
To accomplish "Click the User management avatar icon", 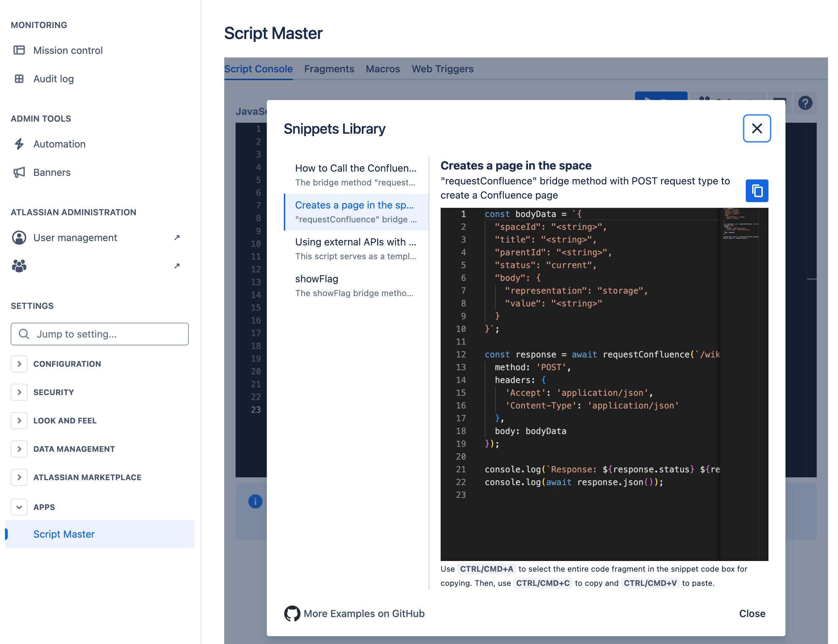I will tap(19, 238).
